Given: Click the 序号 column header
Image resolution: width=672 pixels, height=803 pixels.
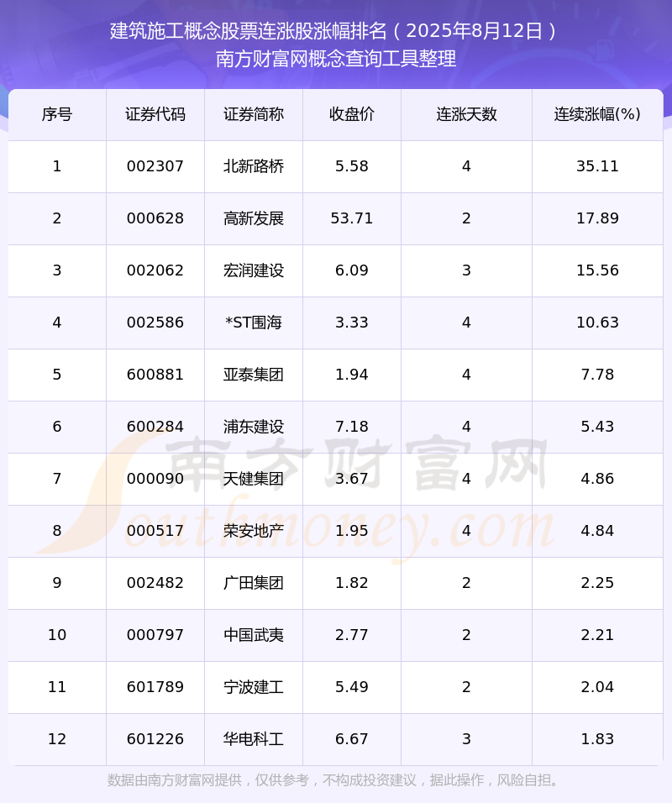Looking at the screenshot, I should pyautogui.click(x=57, y=114).
